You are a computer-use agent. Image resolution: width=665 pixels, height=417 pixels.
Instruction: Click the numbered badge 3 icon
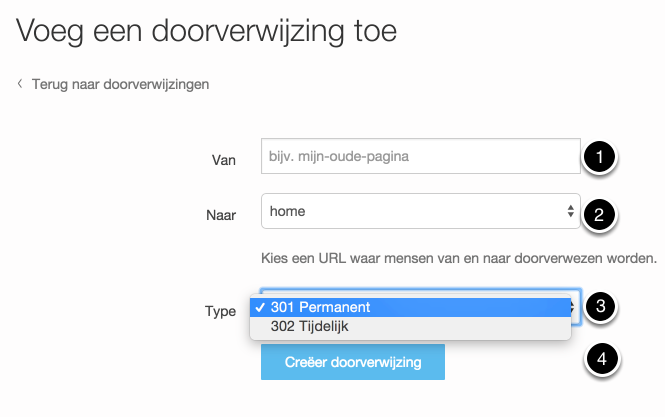pos(599,307)
